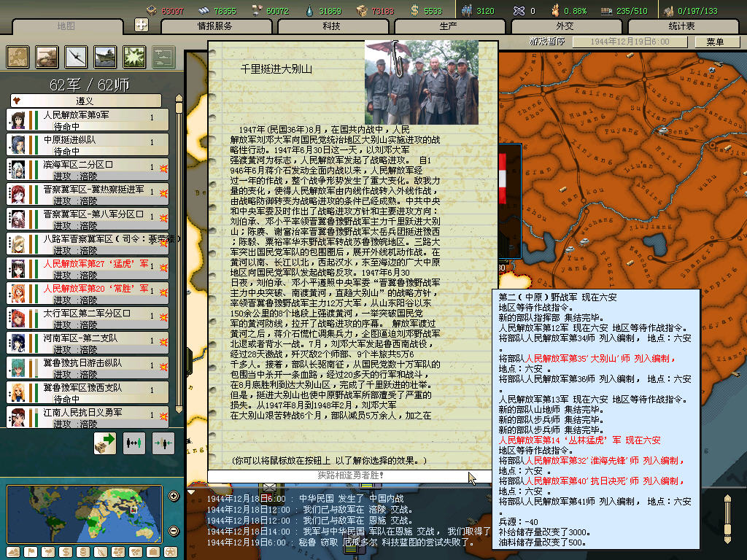
Task: Open the 情报服务 intelligence tab
Action: 215,26
